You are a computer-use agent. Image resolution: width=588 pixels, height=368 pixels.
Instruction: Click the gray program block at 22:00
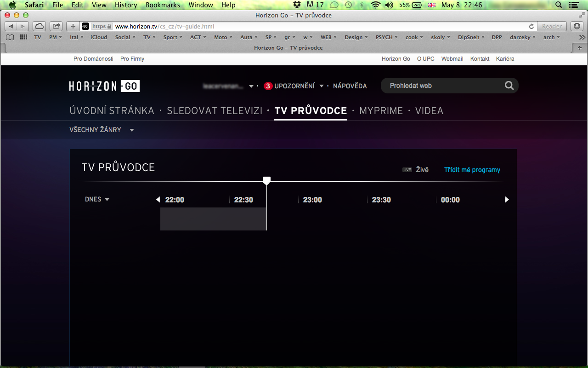click(x=213, y=219)
